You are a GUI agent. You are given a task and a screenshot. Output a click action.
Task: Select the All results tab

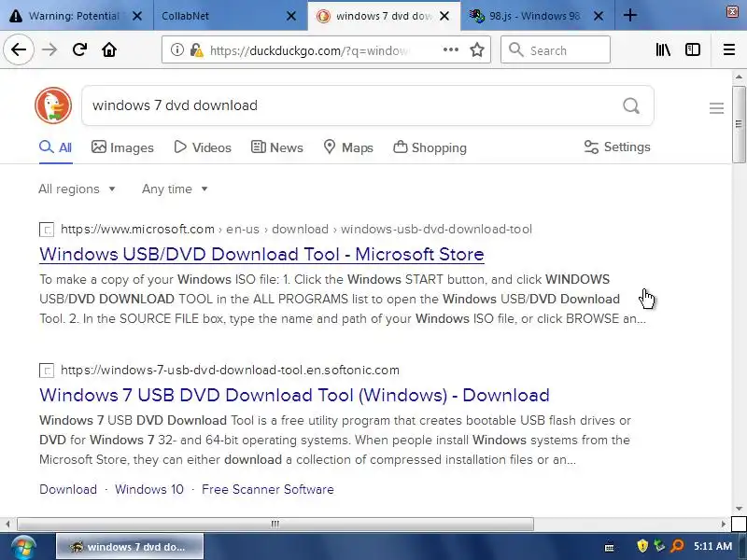[x=56, y=147]
